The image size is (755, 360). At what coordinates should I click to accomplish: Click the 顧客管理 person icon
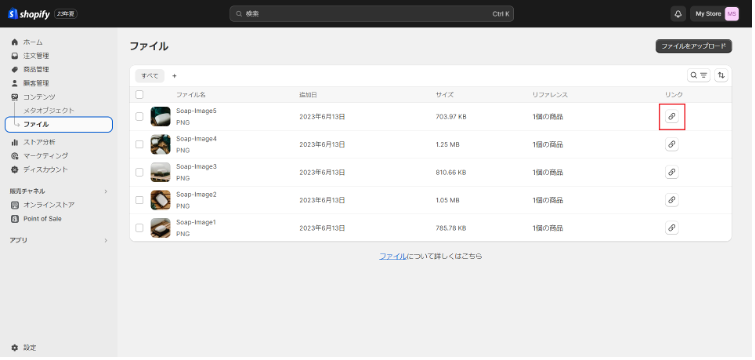(x=14, y=83)
